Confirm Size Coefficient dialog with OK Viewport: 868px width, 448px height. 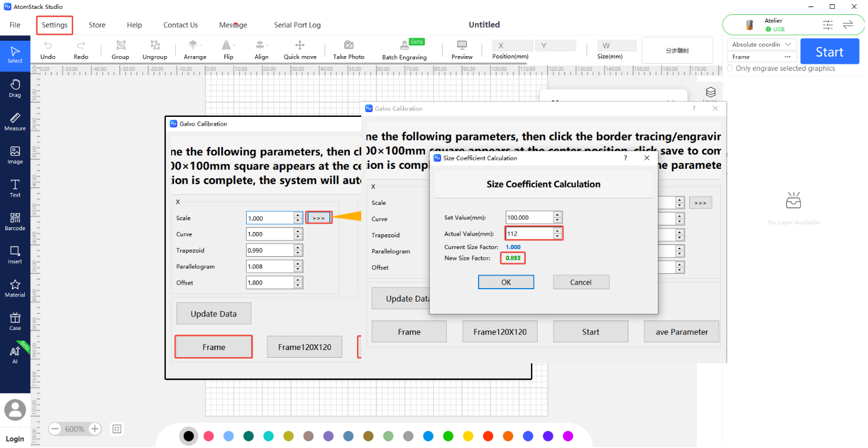coord(506,282)
